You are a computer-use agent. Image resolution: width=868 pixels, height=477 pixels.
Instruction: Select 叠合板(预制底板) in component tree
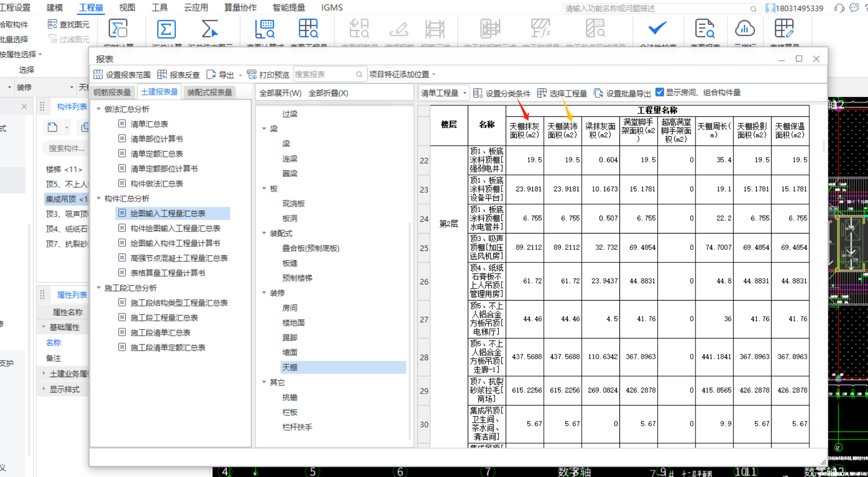(311, 248)
